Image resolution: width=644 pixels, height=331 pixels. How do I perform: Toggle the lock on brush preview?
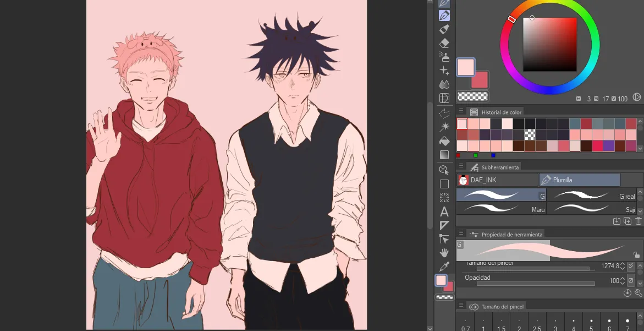click(636, 254)
